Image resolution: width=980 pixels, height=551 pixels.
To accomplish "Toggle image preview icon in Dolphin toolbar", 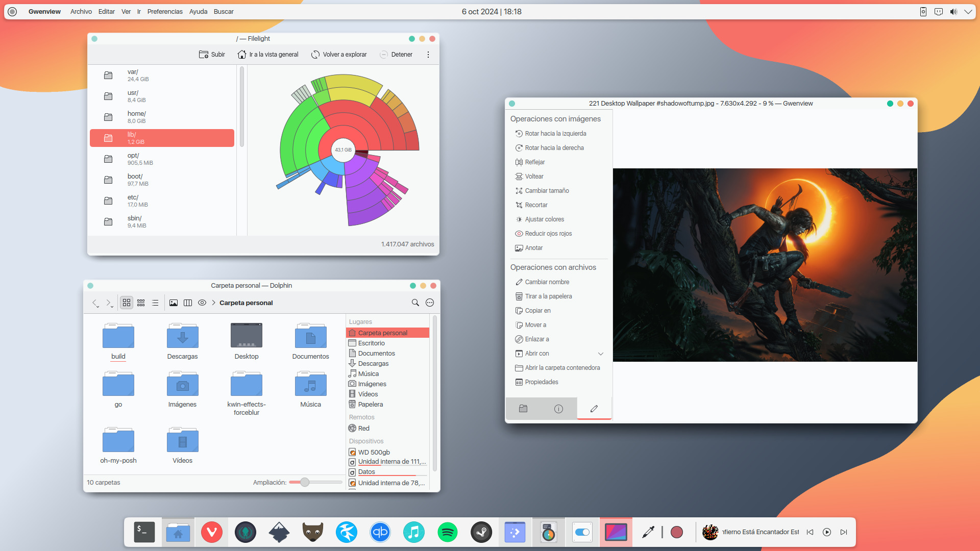I will point(174,303).
